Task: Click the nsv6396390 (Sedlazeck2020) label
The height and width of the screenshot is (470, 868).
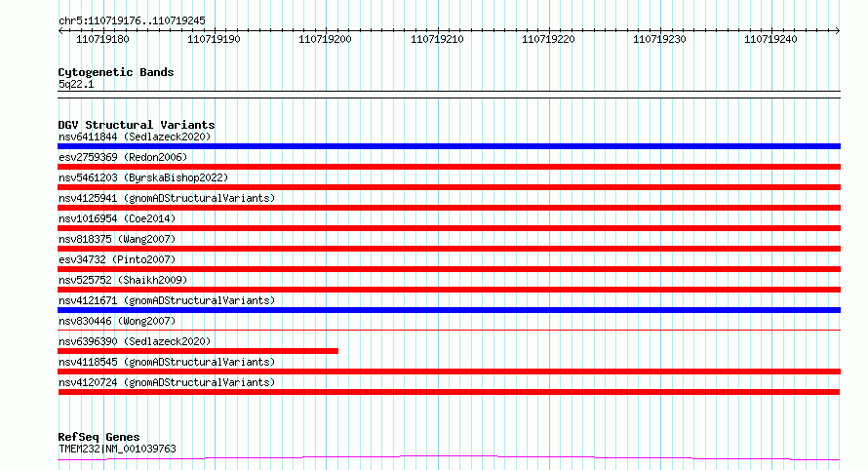Action: 135,341
